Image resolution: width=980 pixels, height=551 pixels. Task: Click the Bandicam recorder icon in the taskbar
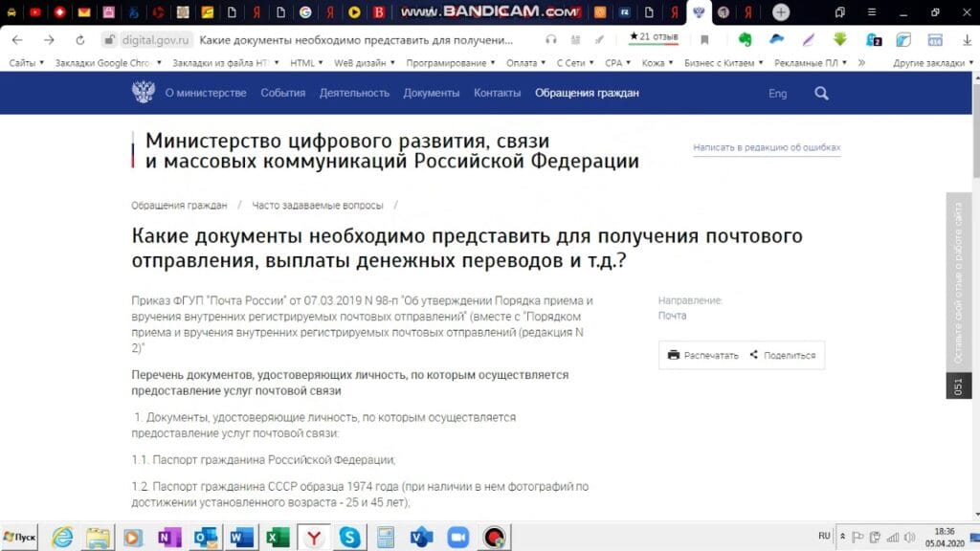point(495,538)
